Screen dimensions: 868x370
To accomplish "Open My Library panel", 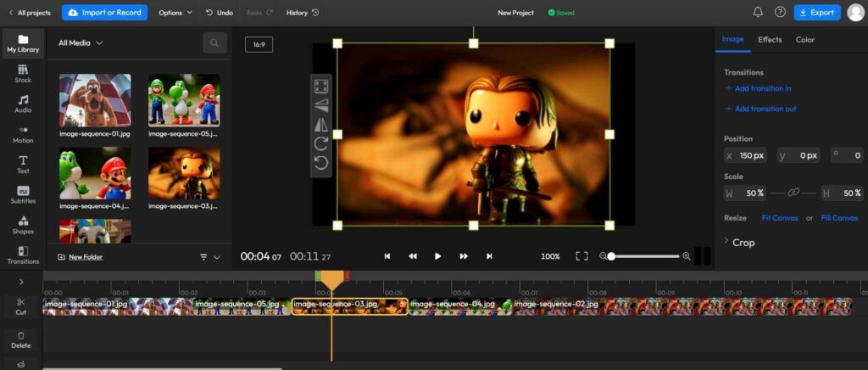I will coord(23,44).
